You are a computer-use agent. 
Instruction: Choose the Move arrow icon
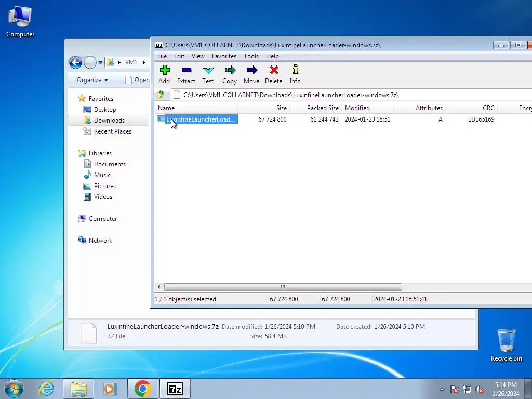click(251, 70)
